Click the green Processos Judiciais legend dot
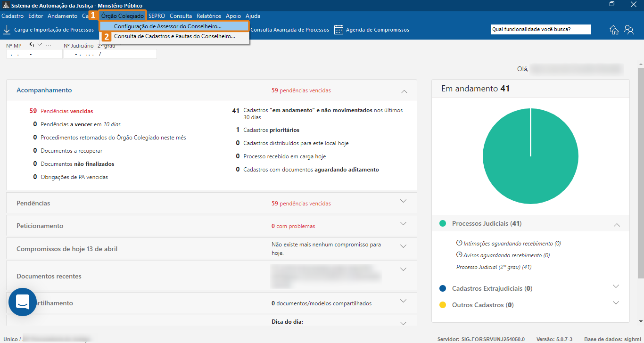The width and height of the screenshot is (644, 343). [x=442, y=223]
